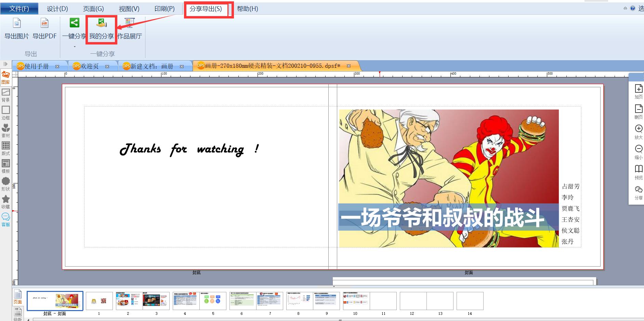Select the 印刷(P) tab

[165, 9]
